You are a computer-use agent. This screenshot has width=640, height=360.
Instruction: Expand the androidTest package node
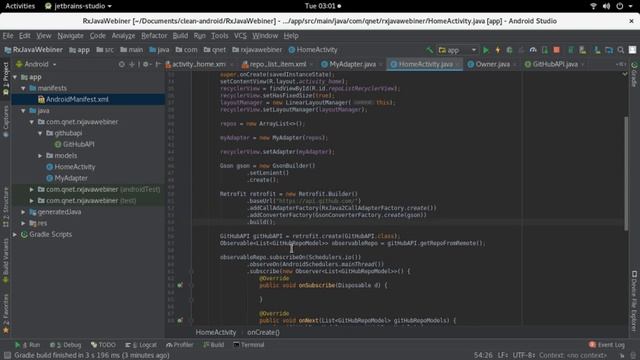pyautogui.click(x=32, y=189)
